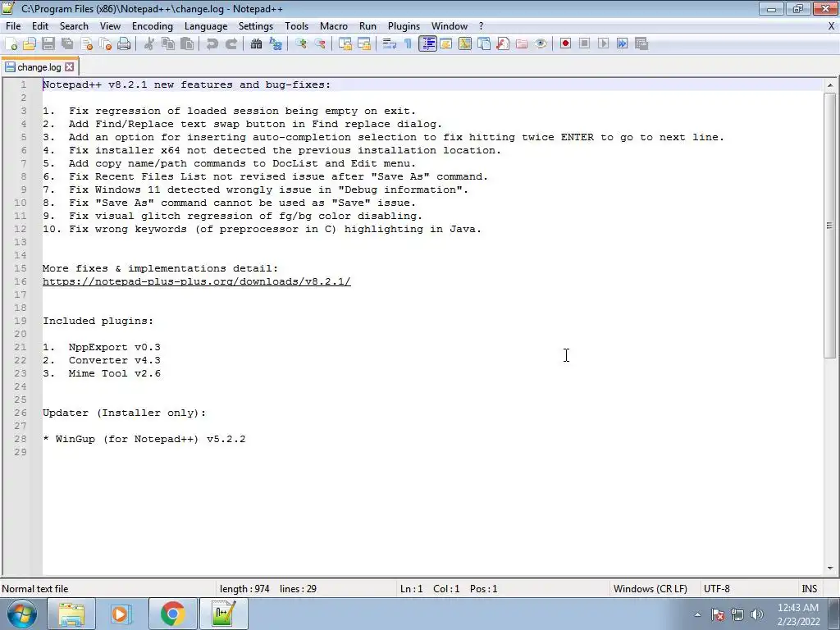Screen dimensions: 840x630
Task: Click the Close All toolbar icon
Action: (x=105, y=44)
